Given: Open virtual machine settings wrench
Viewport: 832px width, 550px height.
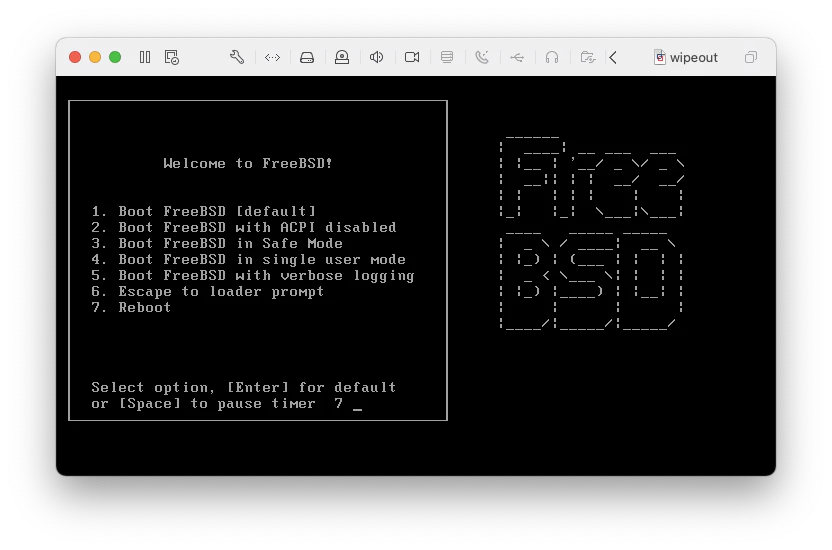Looking at the screenshot, I should point(237,57).
